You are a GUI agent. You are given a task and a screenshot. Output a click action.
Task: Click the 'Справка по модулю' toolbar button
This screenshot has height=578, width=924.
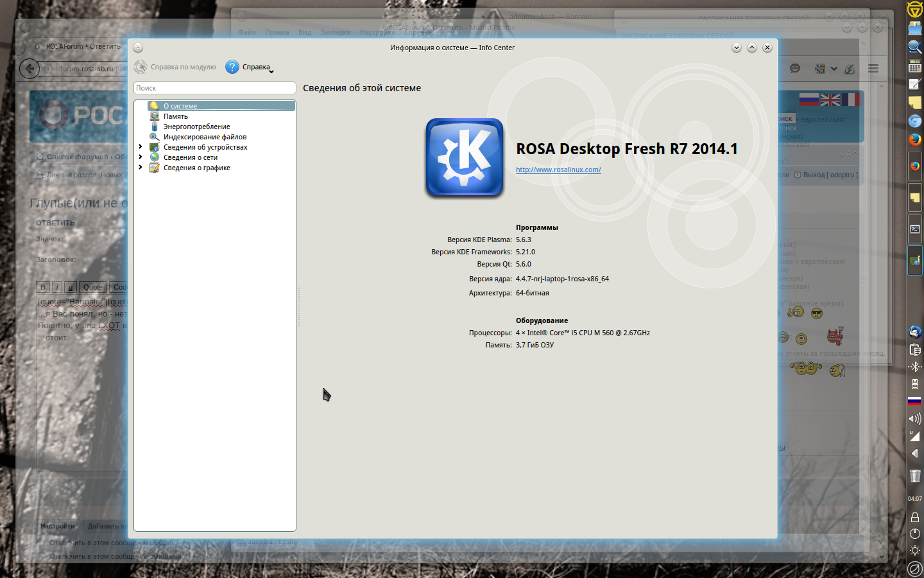tap(175, 67)
